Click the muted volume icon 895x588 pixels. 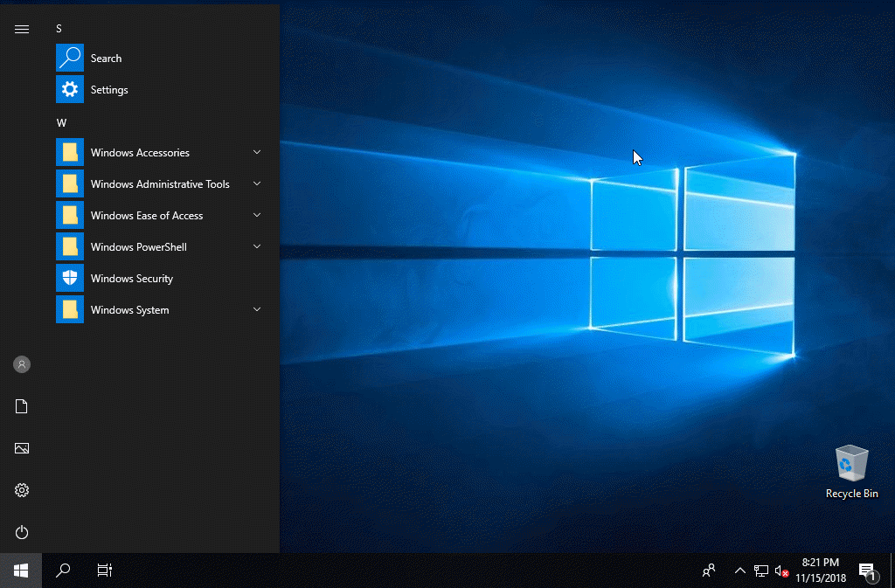click(x=781, y=571)
